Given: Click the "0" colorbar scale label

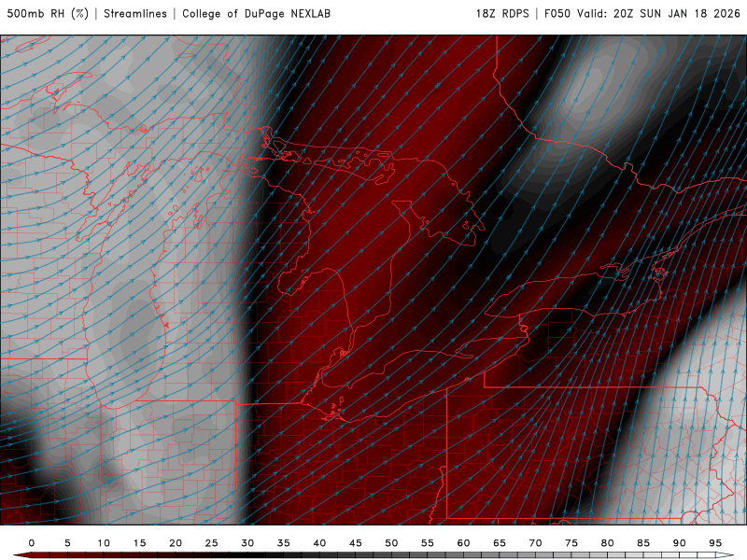Looking at the screenshot, I should (x=32, y=543).
